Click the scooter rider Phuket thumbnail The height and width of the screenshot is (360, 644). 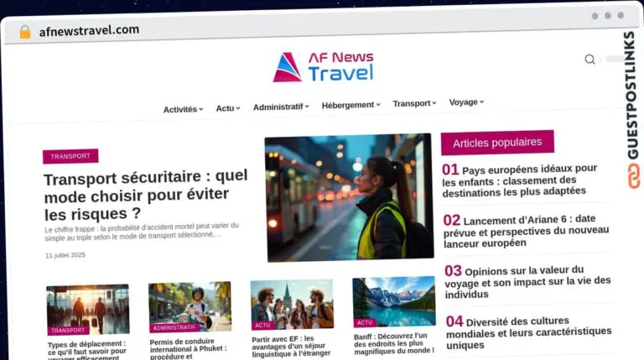tap(190, 306)
